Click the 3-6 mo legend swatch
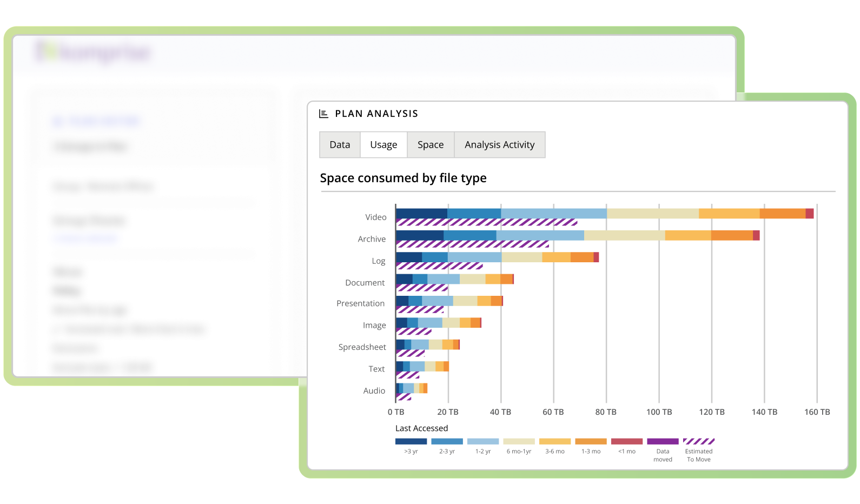860x504 pixels. [x=555, y=441]
